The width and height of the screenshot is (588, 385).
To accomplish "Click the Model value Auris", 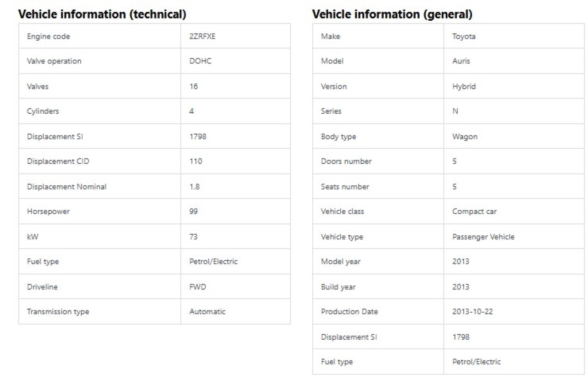I will 461,61.
